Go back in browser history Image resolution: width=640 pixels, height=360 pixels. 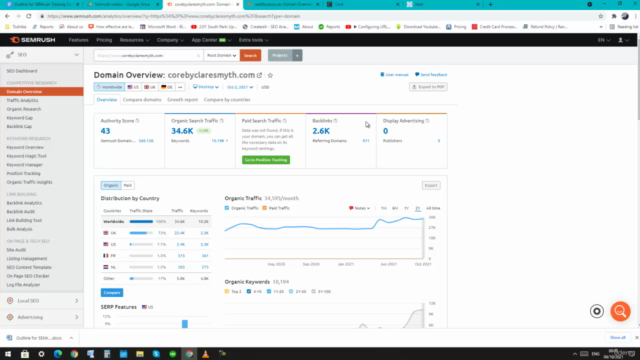pyautogui.click(x=7, y=16)
